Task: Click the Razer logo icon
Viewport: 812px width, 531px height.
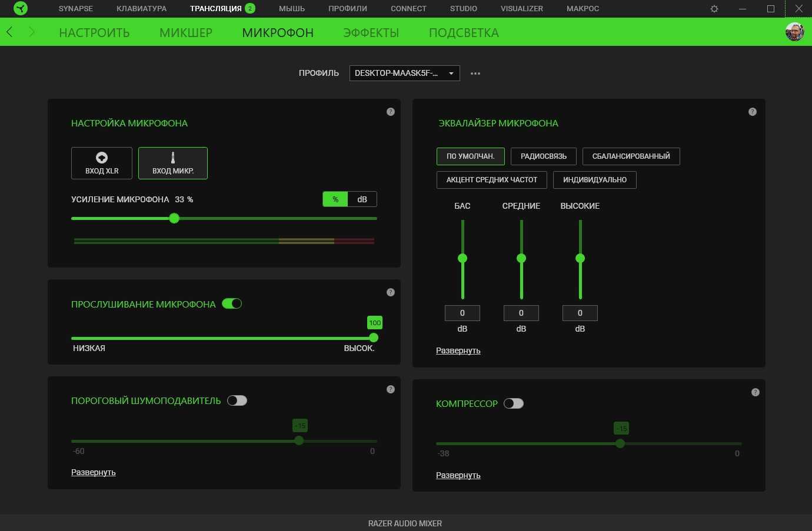Action: pyautogui.click(x=21, y=9)
